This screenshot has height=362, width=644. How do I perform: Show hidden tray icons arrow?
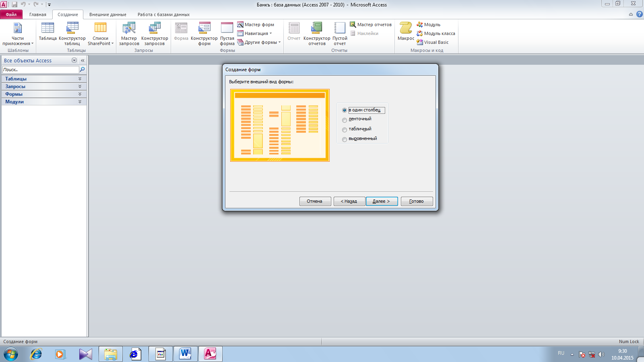(x=572, y=354)
